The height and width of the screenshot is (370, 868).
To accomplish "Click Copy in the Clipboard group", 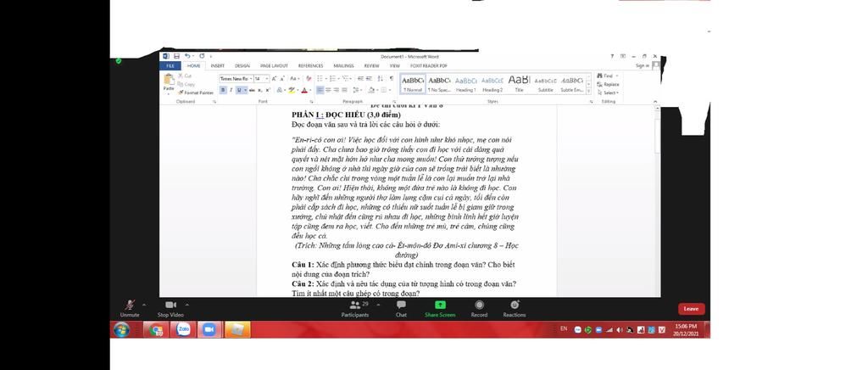I will (186, 84).
